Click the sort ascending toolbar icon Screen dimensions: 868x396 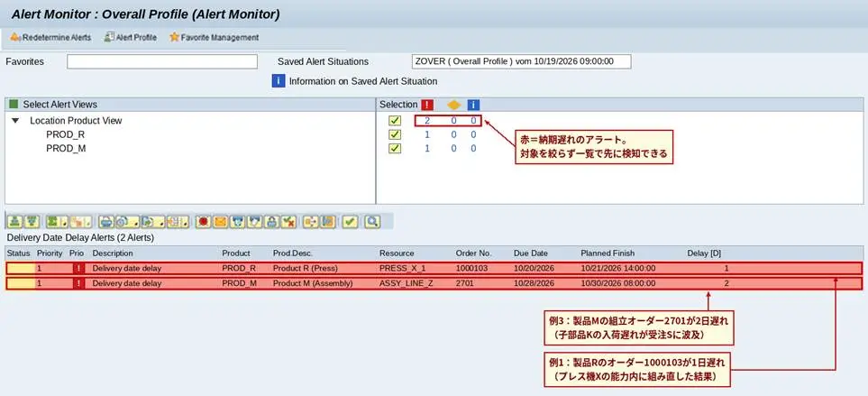(x=15, y=222)
